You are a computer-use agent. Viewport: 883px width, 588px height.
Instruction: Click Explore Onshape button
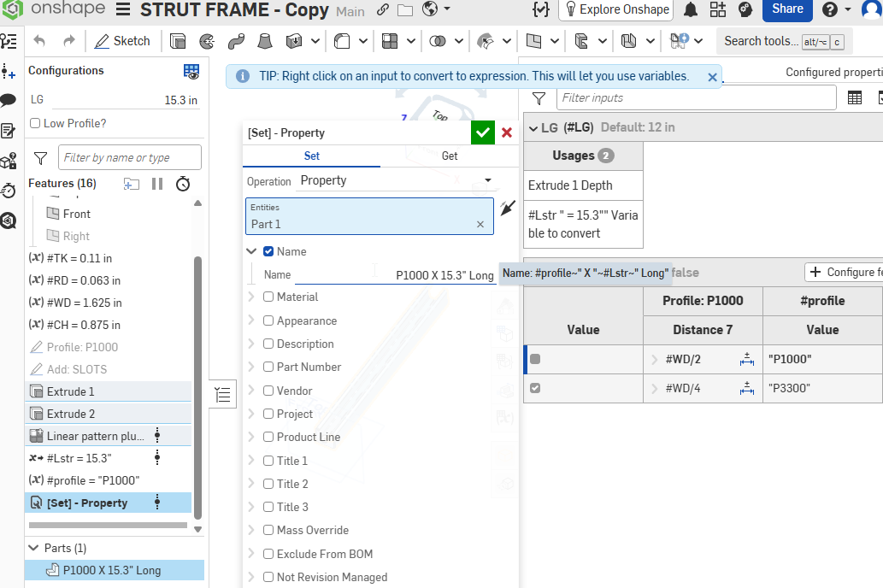point(616,9)
